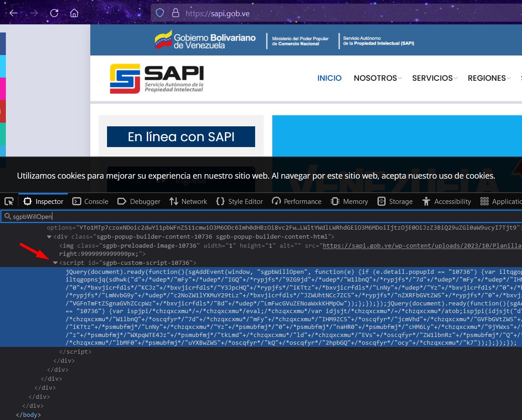Screen dimensions: 522x420
Task: Select the Inspector tab
Action: click(x=43, y=201)
